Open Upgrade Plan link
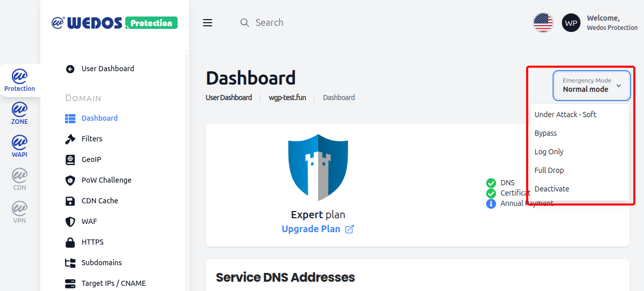Viewport: 644px width, 291px height. coord(311,229)
